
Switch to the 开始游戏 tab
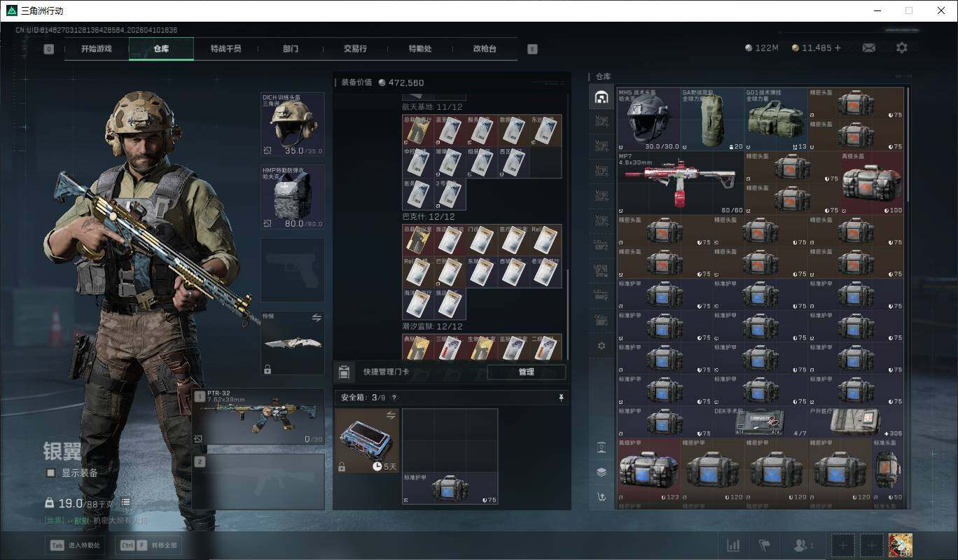(x=96, y=49)
